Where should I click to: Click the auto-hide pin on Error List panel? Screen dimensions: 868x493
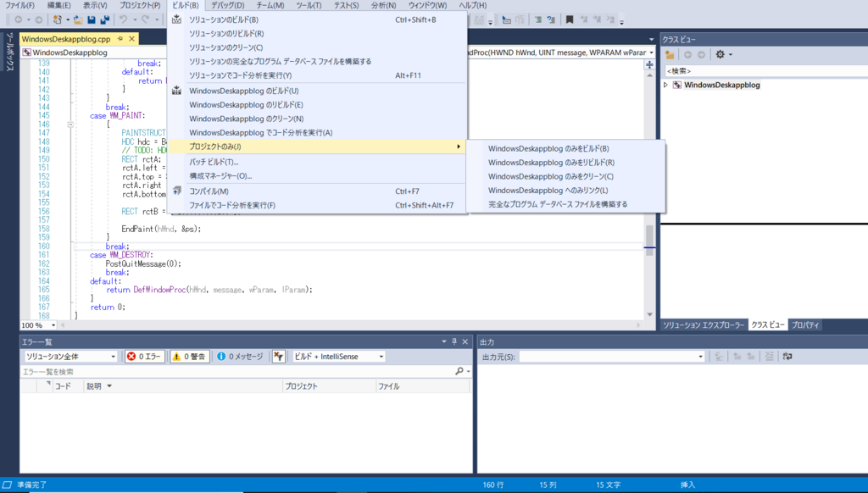[x=454, y=341]
